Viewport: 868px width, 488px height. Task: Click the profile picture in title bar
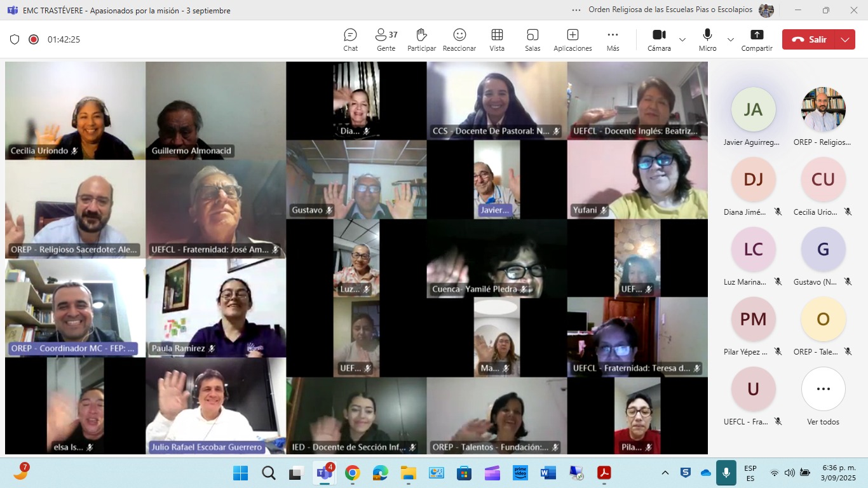[x=766, y=10]
